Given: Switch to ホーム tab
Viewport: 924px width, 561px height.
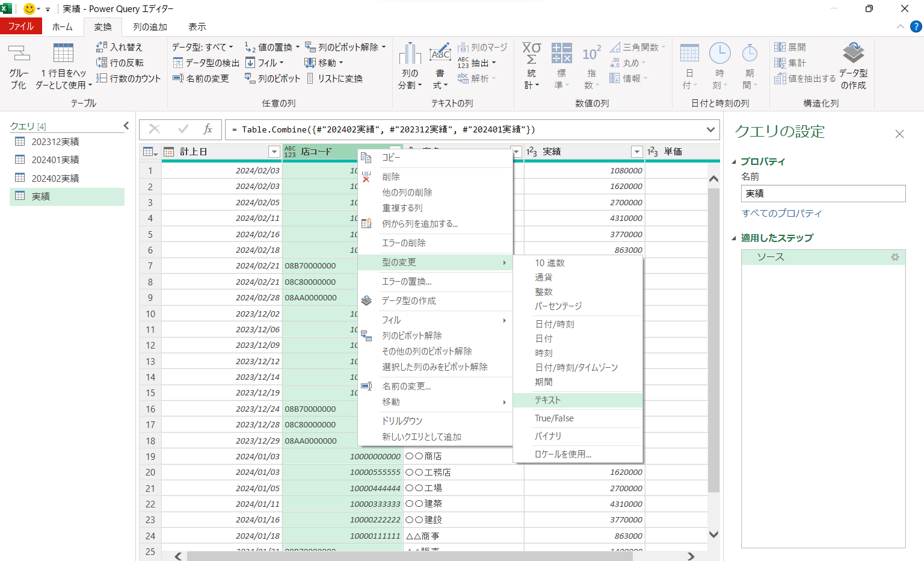Looking at the screenshot, I should click(x=63, y=26).
